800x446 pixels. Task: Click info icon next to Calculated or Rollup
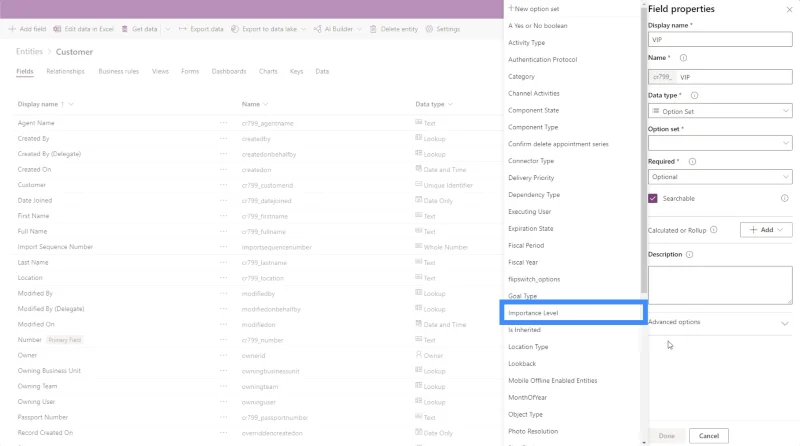click(x=713, y=230)
